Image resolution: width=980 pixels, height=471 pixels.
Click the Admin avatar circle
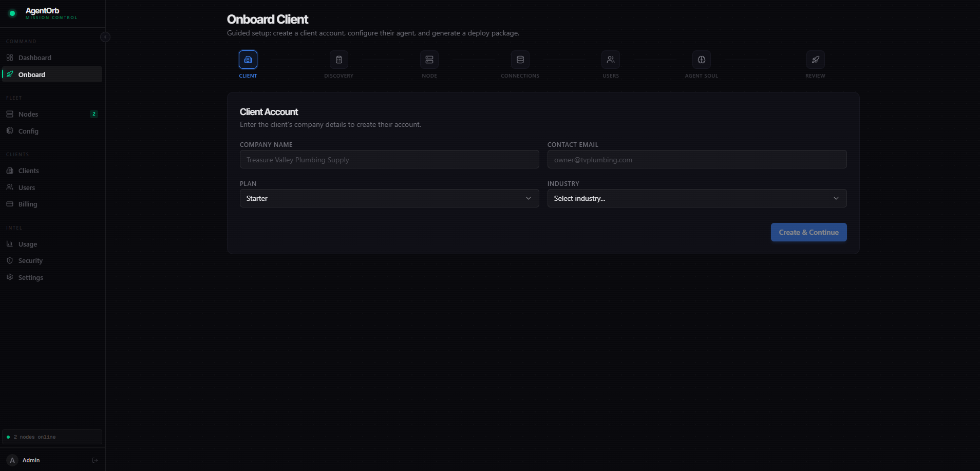tap(12, 460)
